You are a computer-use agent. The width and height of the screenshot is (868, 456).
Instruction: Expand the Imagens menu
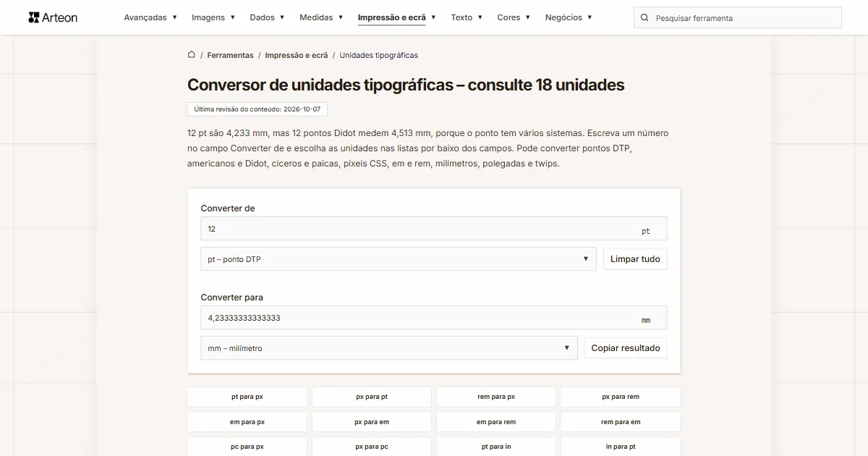click(x=213, y=17)
